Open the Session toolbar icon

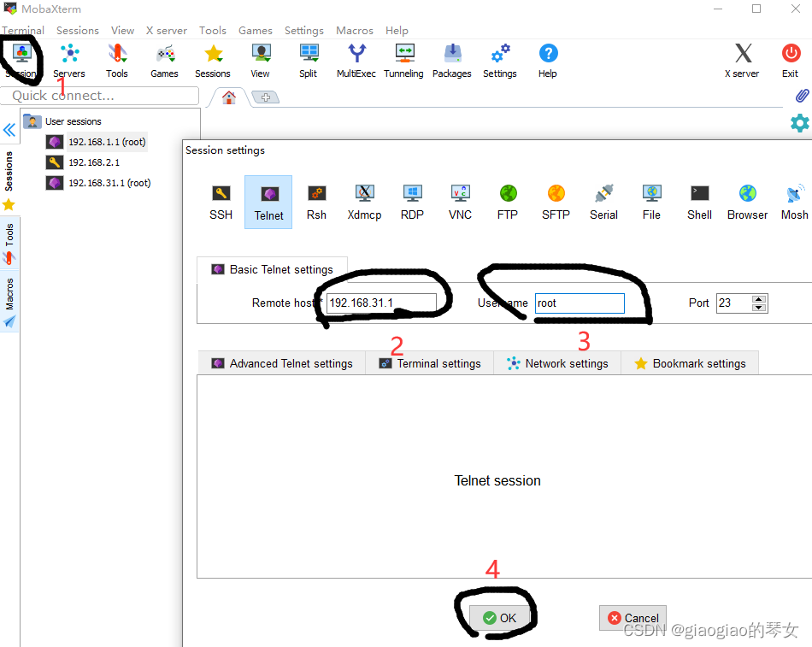coord(21,62)
